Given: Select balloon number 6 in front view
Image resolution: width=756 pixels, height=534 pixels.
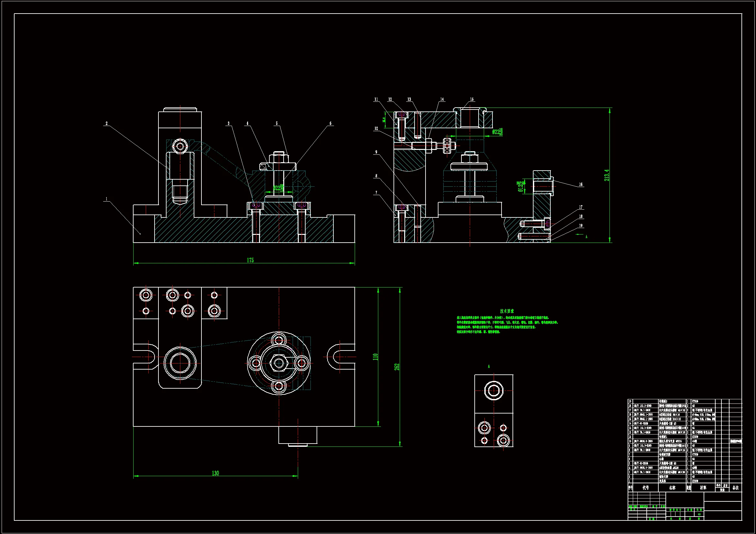Looking at the screenshot, I should pyautogui.click(x=330, y=123).
